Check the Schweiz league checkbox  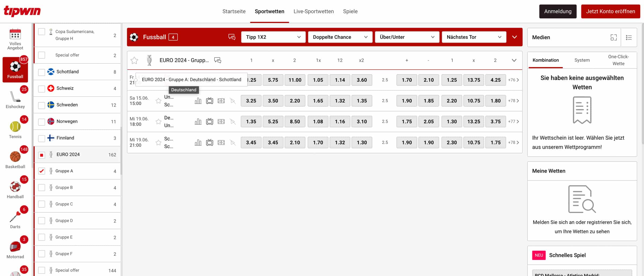point(42,89)
